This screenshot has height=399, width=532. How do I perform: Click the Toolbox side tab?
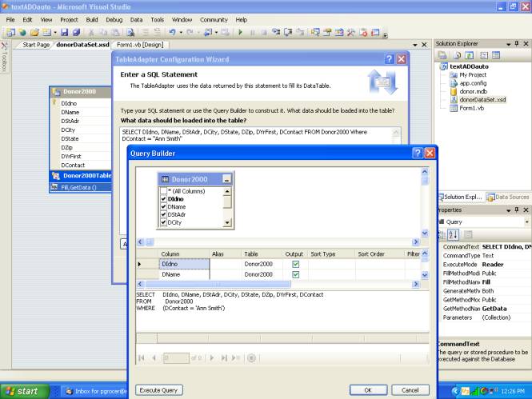5,57
